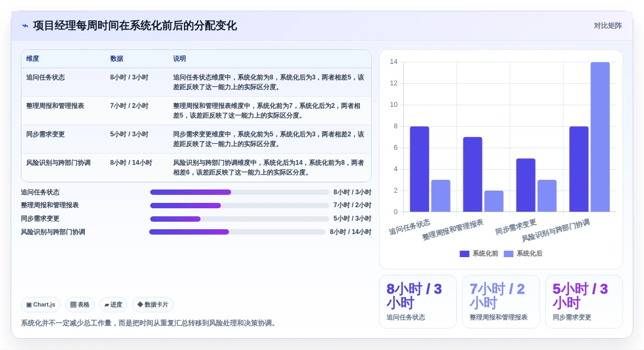The width and height of the screenshot is (644, 350).
Task: Select the 同步需求变更 table row label
Action: click(46, 134)
